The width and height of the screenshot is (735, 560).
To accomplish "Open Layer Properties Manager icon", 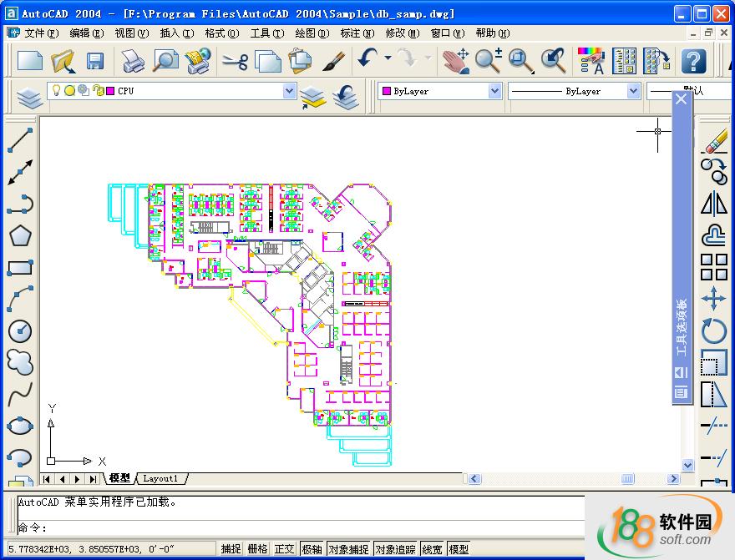I will point(30,98).
